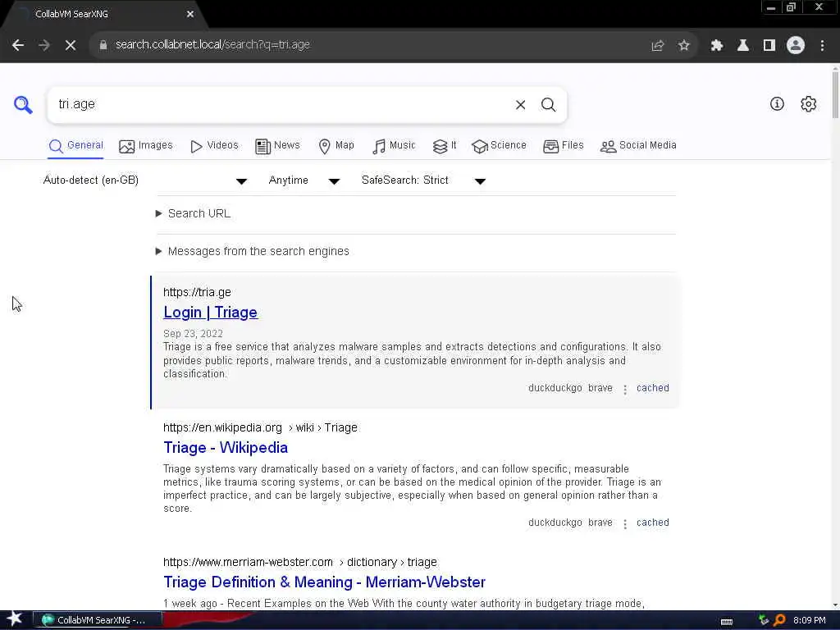Viewport: 840px width, 630px height.
Task: Open preferences gear icon
Action: tap(808, 104)
